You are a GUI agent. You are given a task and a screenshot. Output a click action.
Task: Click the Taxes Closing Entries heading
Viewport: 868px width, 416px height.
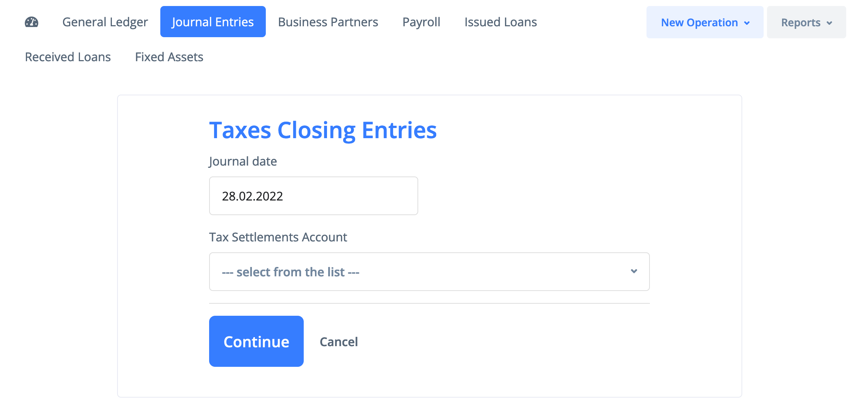tap(323, 130)
